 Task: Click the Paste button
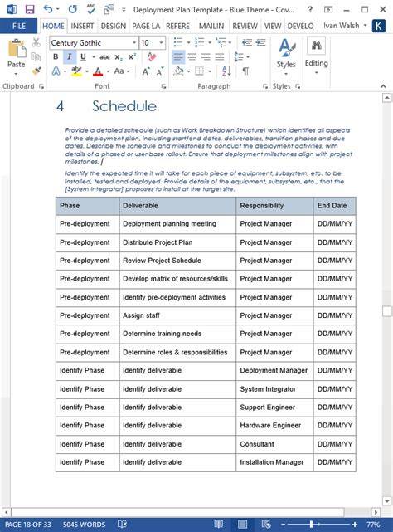(16, 56)
